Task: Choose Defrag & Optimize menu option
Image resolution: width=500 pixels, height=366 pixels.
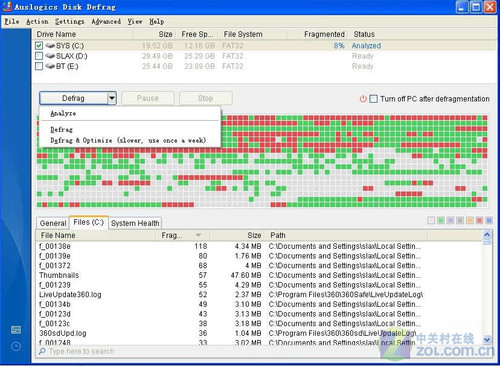Action: (x=130, y=140)
